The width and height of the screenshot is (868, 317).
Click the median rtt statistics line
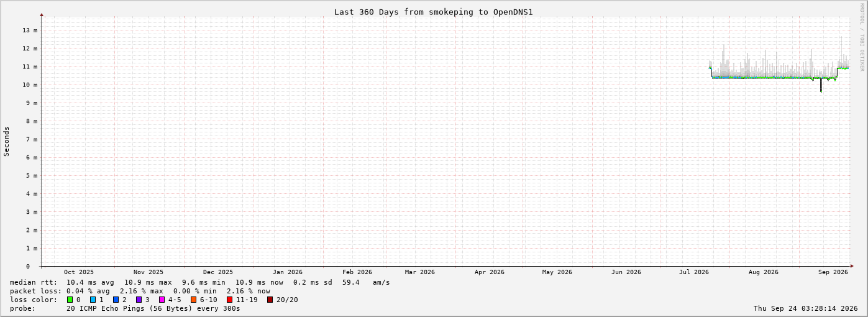click(200, 282)
